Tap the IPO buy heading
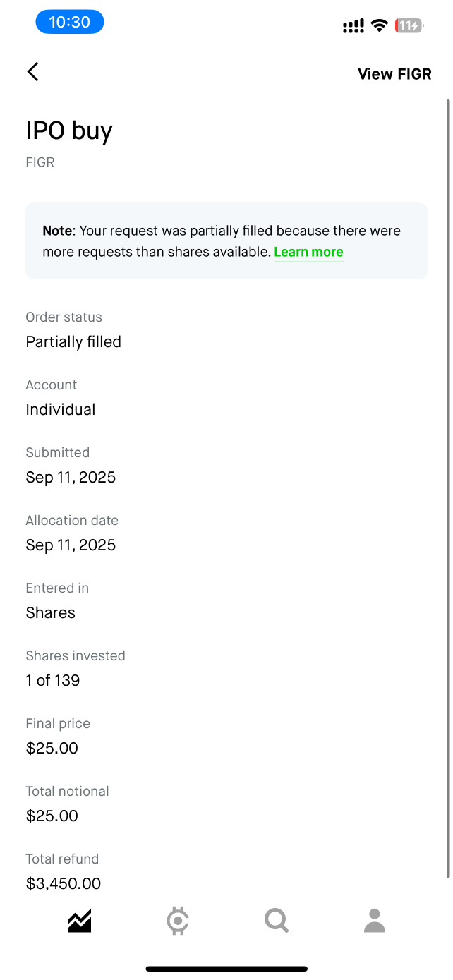453x980 pixels. [x=69, y=131]
